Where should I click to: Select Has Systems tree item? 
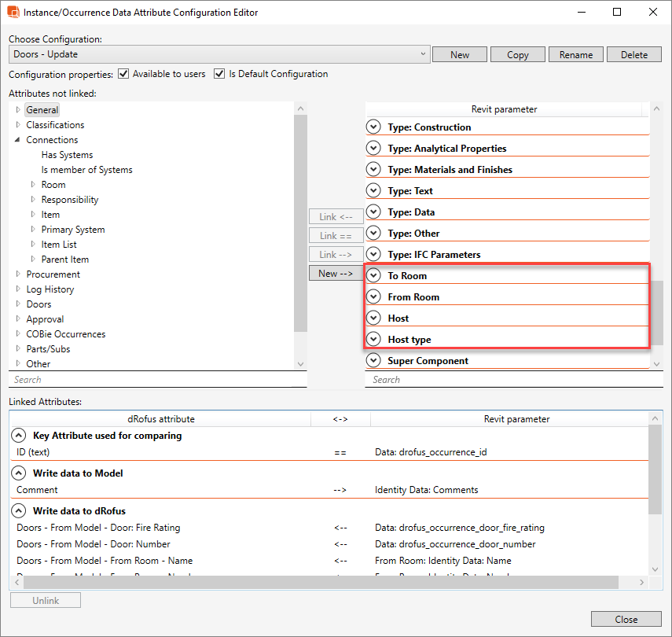pos(67,155)
